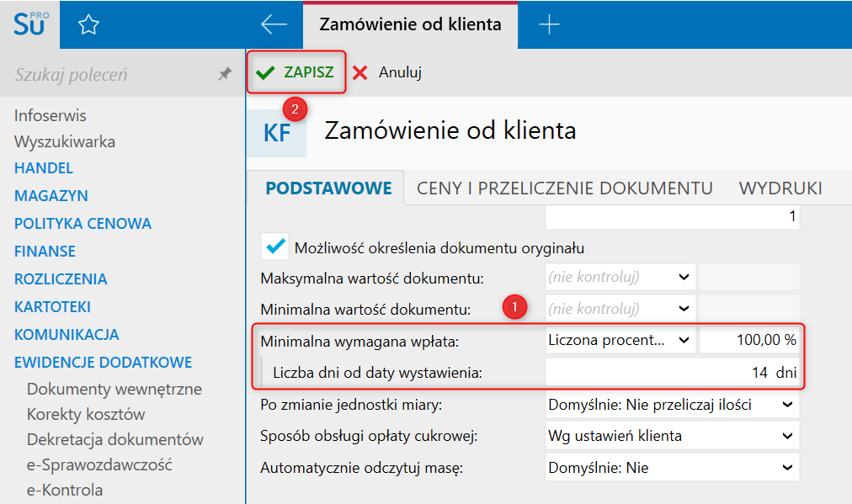Go back using the left arrow
This screenshot has width=852, height=504.
click(x=274, y=25)
